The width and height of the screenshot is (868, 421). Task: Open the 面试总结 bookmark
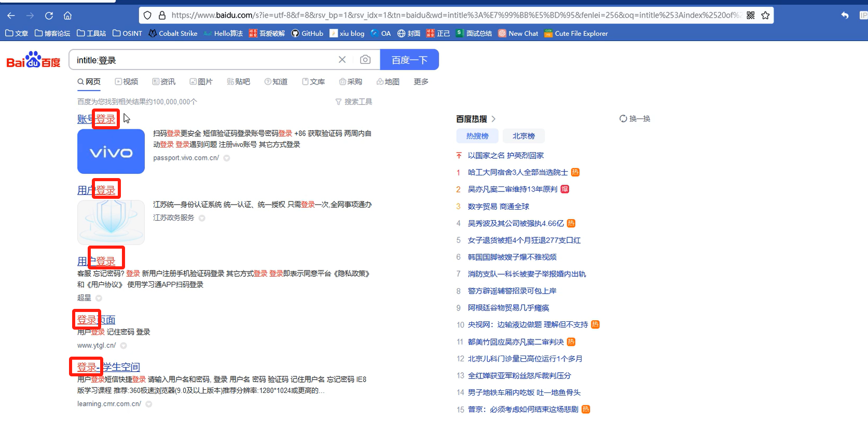point(474,33)
